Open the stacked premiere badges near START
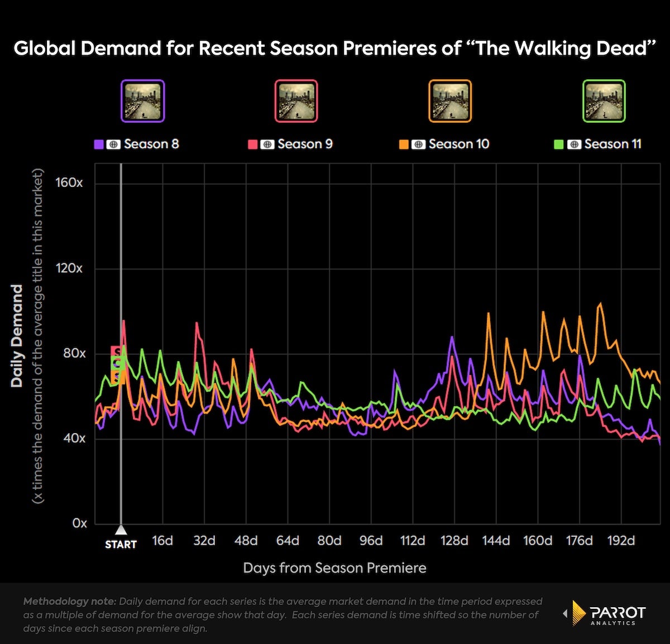 (x=116, y=366)
